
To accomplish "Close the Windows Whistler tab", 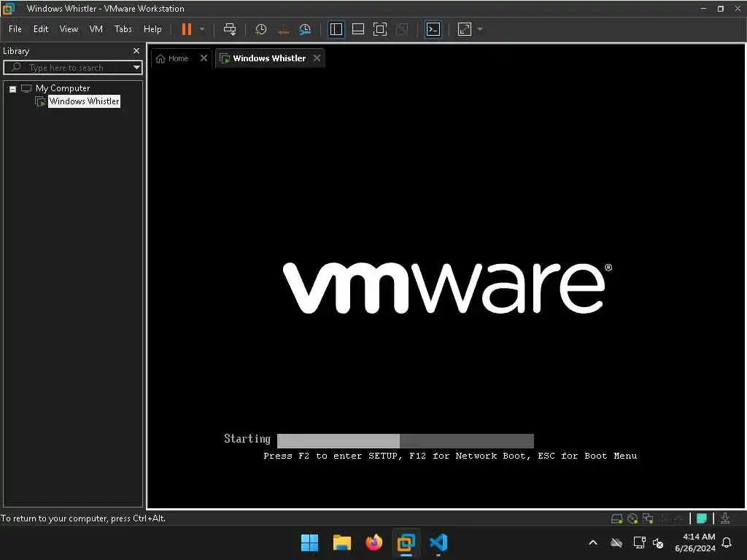I will (x=317, y=58).
